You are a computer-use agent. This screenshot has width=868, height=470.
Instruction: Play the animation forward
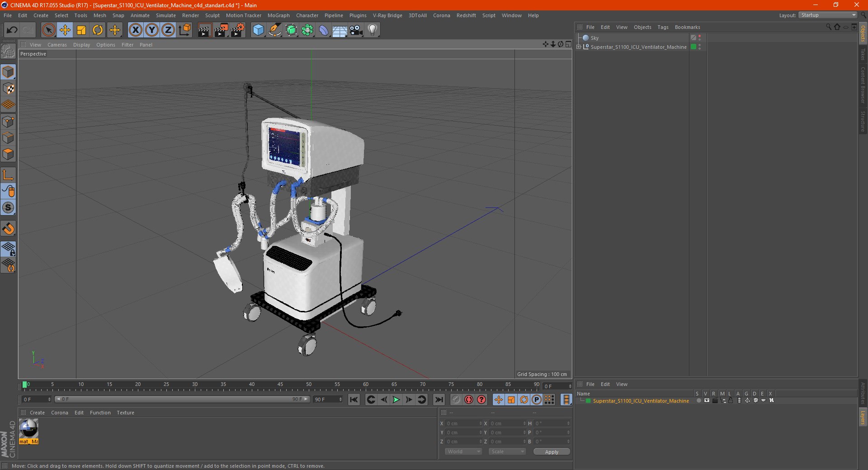pyautogui.click(x=396, y=399)
